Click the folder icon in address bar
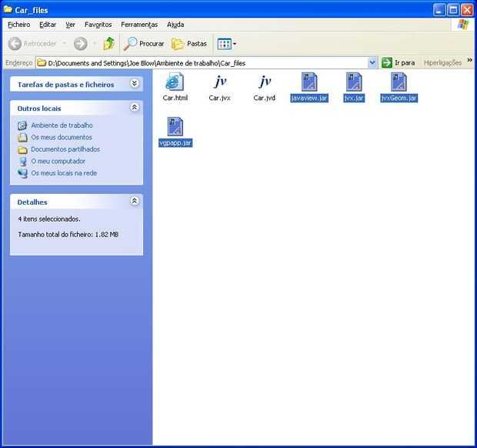The image size is (477, 448). [42, 62]
